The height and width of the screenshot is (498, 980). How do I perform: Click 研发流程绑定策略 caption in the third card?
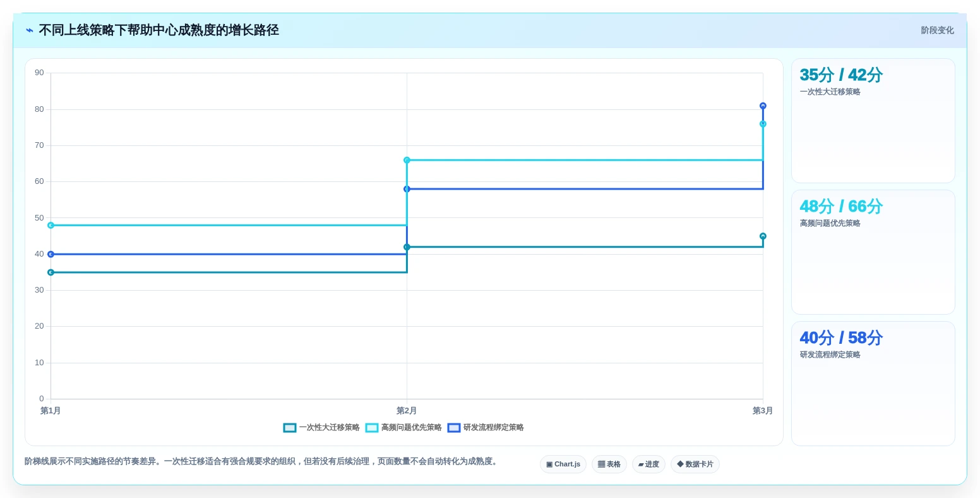(830, 355)
